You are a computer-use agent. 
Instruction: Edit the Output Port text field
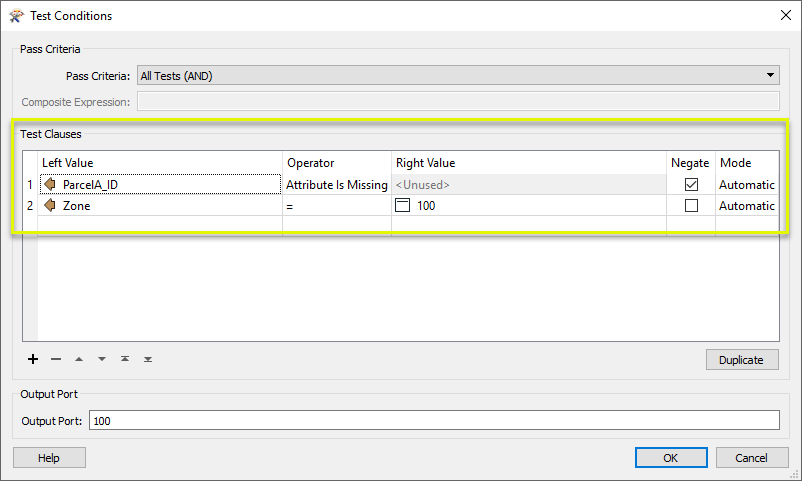coord(434,420)
